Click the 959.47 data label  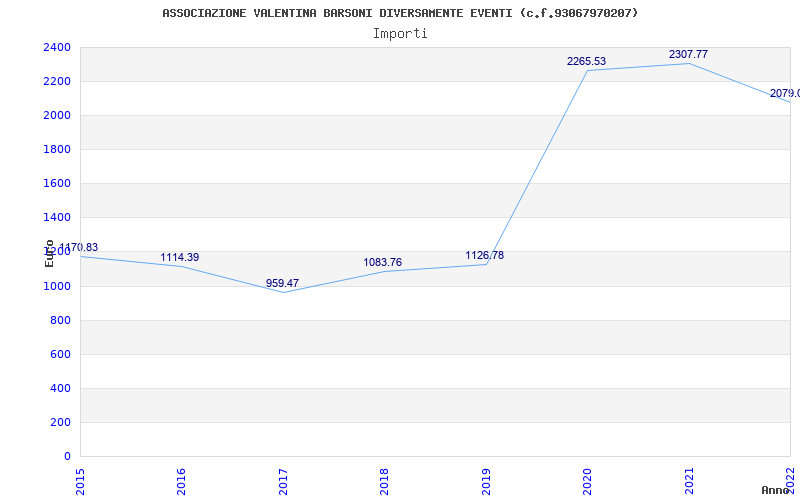coord(282,283)
